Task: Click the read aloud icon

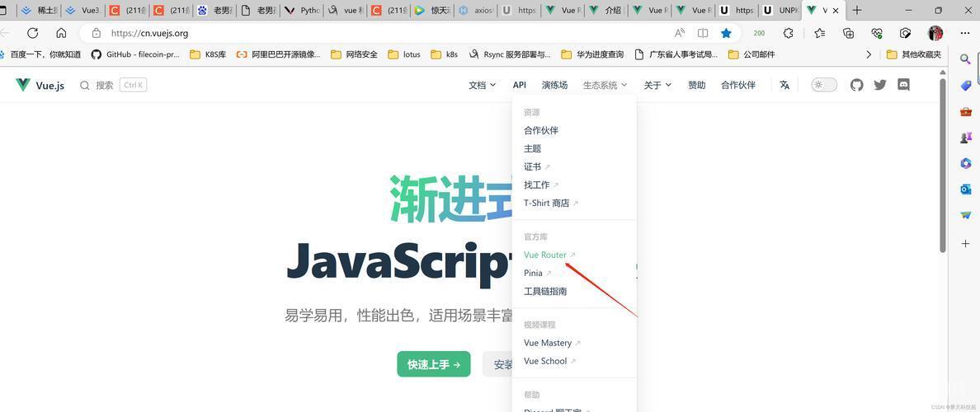Action: click(x=680, y=33)
